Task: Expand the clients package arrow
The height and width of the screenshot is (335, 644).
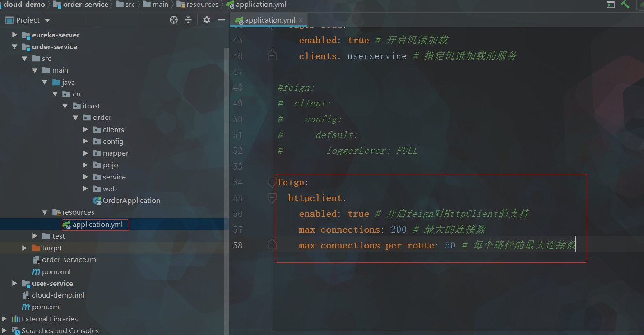Action: [x=86, y=129]
